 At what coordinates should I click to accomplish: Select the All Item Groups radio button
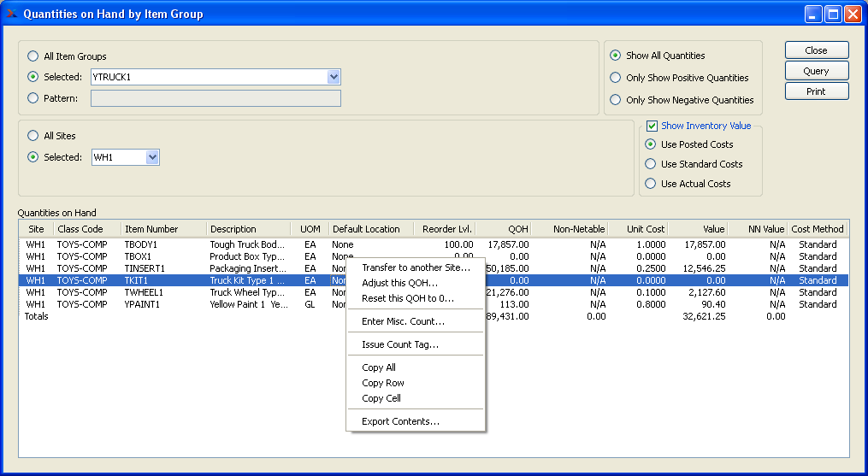[x=33, y=56]
